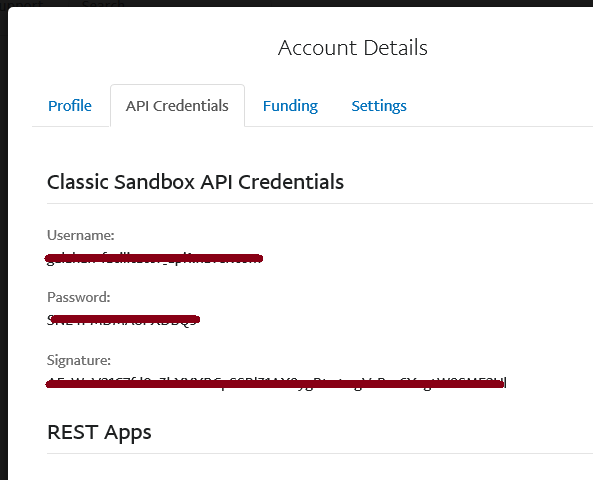Select the redacted username value
The width and height of the screenshot is (593, 480).
154,259
